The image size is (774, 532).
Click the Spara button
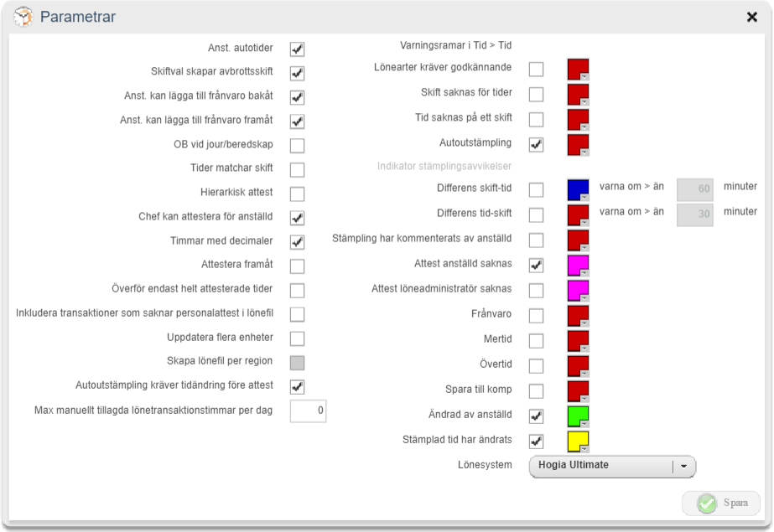click(x=722, y=504)
